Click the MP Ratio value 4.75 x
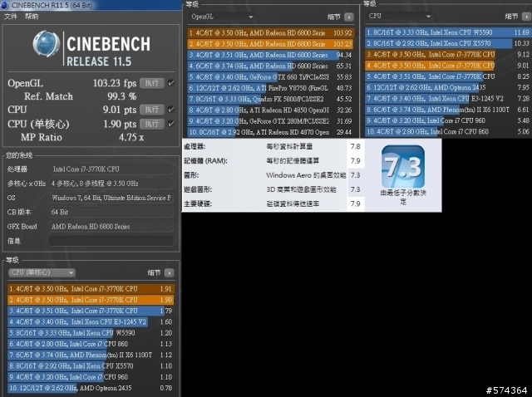The image size is (532, 397). (131, 137)
